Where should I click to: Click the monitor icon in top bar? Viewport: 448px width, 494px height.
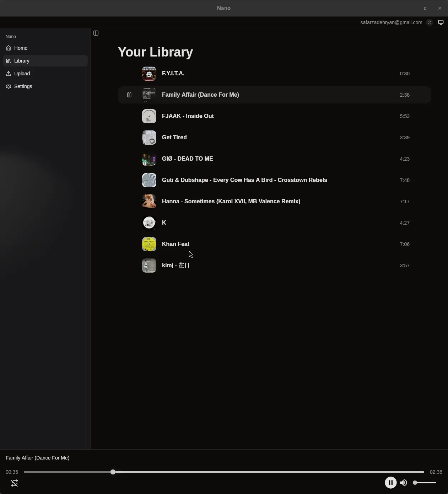click(441, 22)
